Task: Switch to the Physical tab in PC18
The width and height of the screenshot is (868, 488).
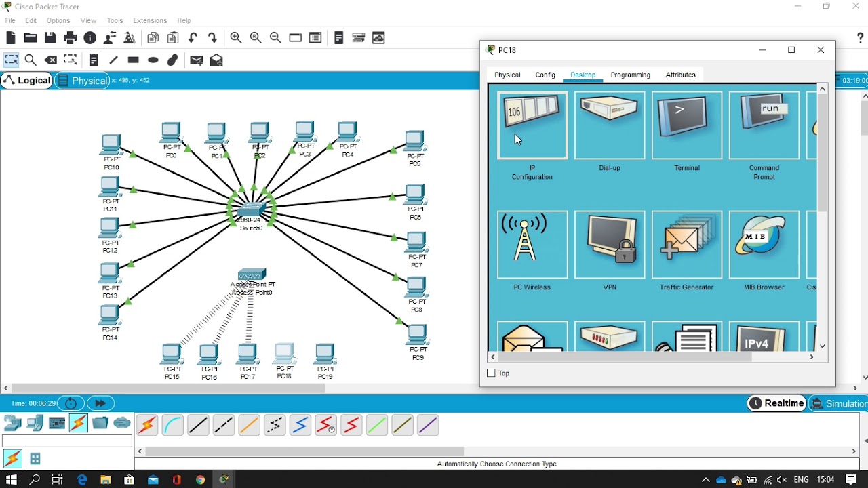Action: coord(507,75)
